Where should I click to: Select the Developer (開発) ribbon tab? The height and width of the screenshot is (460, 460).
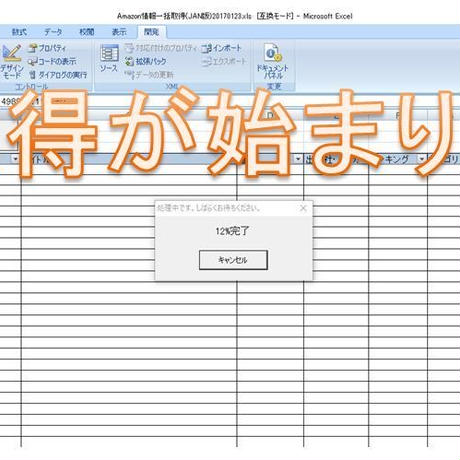[151, 32]
